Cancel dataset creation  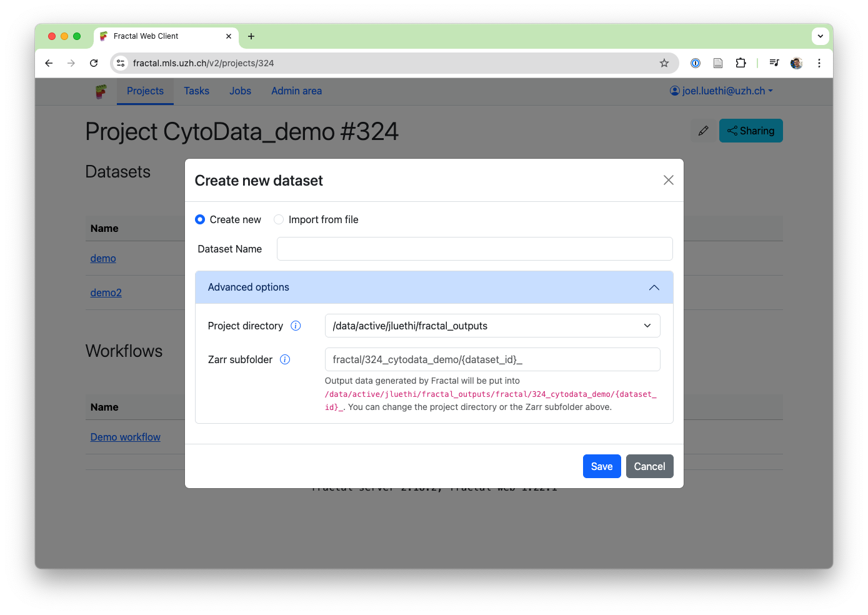pyautogui.click(x=649, y=466)
